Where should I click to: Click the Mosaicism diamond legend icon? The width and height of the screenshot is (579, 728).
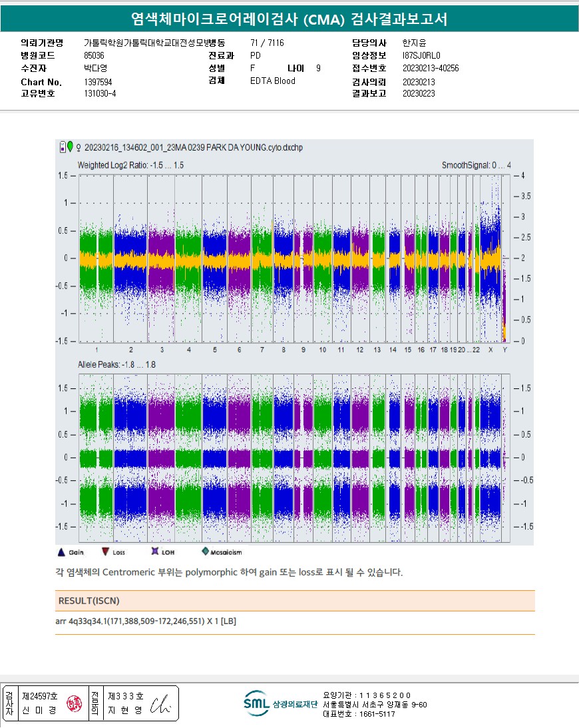pyautogui.click(x=206, y=551)
